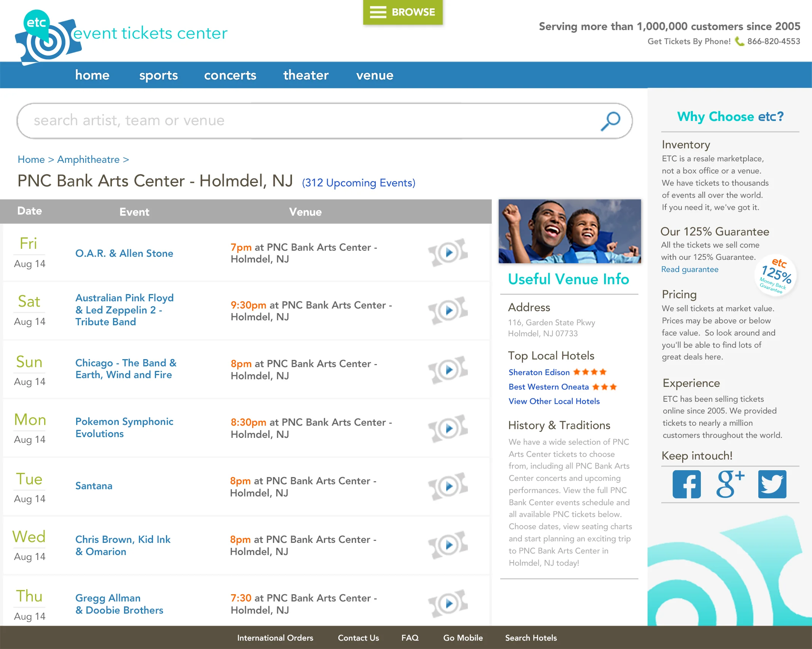
Task: Expand the green BROWSE menu
Action: (403, 12)
